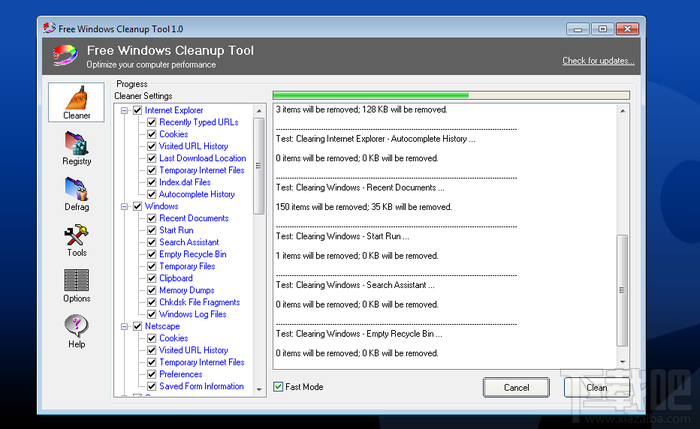Toggle Recent Documents checkbox
Viewport: 700px width, 429px height.
[x=152, y=218]
